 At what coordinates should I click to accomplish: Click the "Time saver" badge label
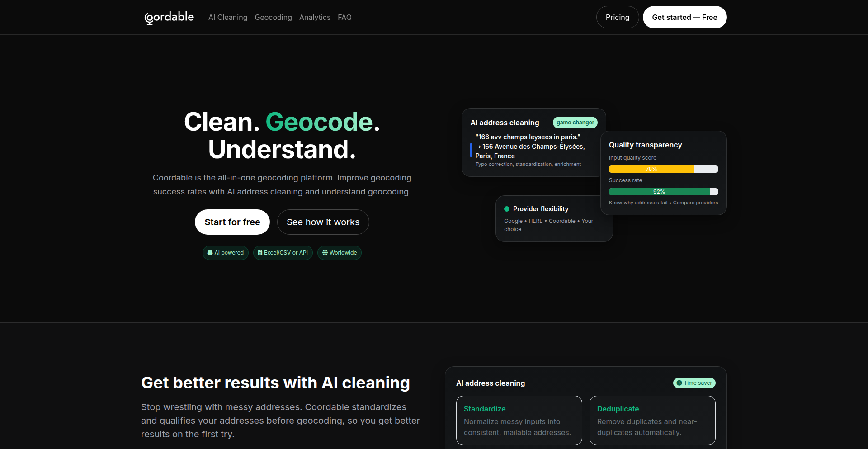pos(698,383)
